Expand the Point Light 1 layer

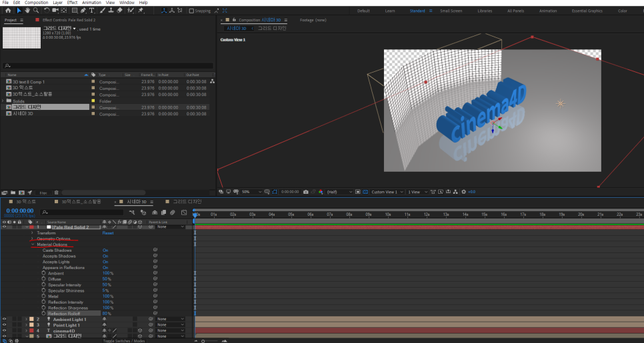pyautogui.click(x=27, y=325)
